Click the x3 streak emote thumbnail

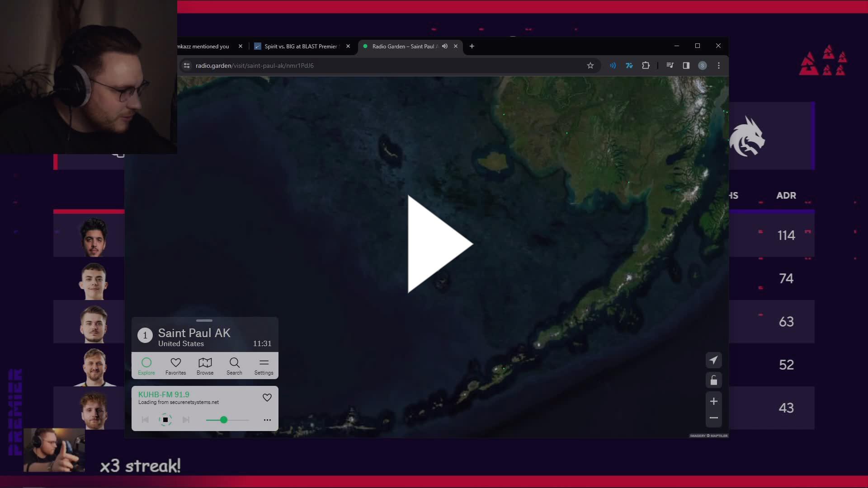click(x=54, y=450)
